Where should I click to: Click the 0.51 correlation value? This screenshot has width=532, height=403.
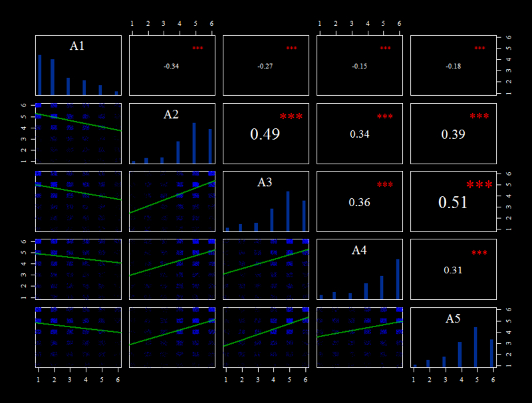click(x=453, y=202)
